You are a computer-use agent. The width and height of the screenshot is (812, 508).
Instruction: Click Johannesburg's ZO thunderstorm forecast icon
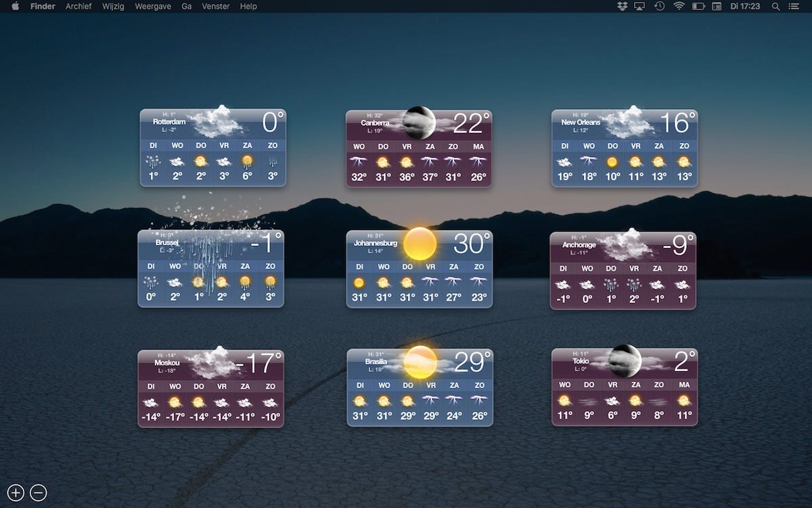(x=478, y=282)
